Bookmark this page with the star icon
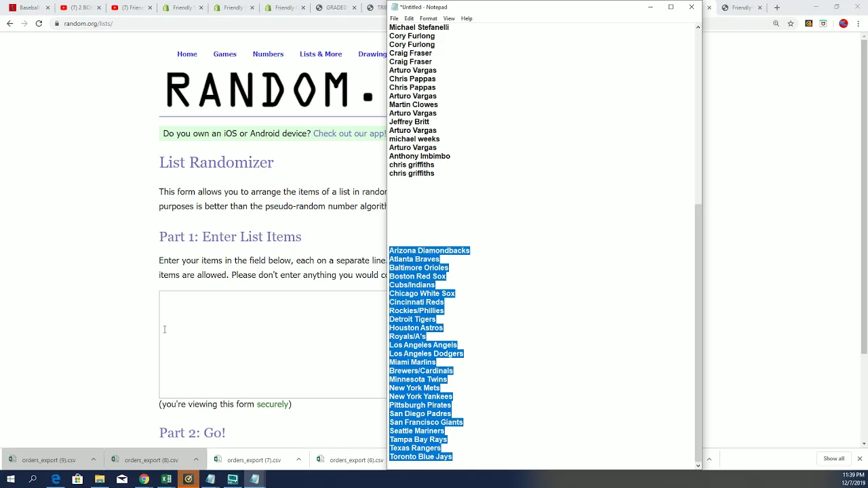The height and width of the screenshot is (488, 868). pyautogui.click(x=791, y=23)
